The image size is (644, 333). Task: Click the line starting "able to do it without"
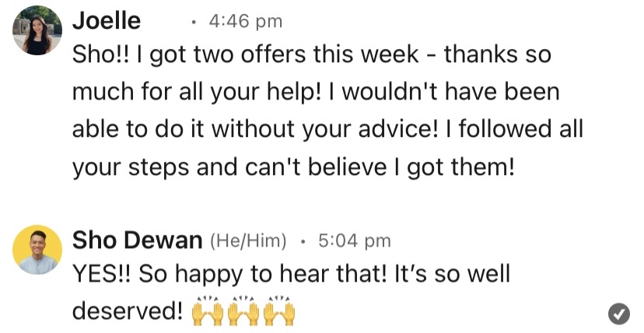[327, 129]
